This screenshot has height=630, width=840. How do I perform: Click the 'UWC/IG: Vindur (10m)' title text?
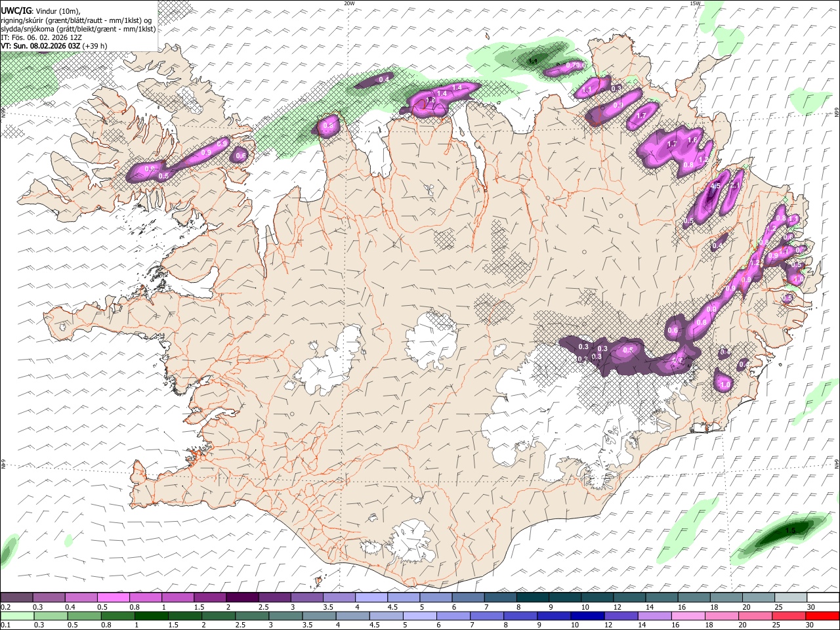[41, 11]
